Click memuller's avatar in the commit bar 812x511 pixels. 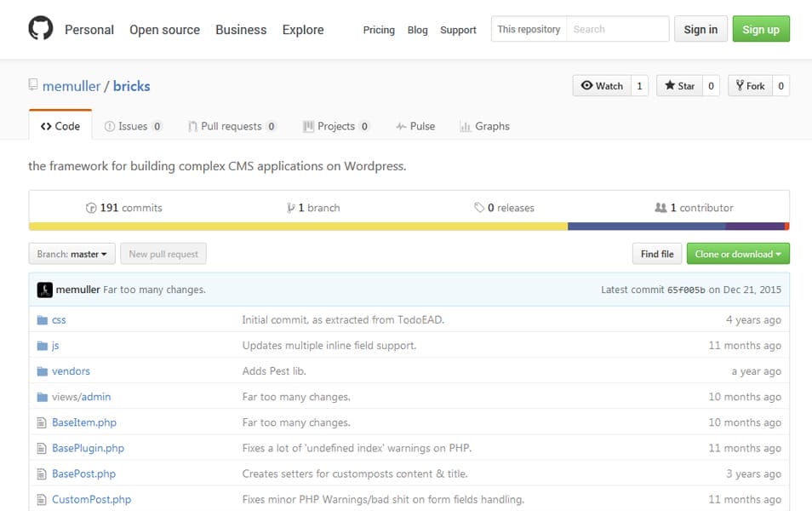(x=45, y=290)
